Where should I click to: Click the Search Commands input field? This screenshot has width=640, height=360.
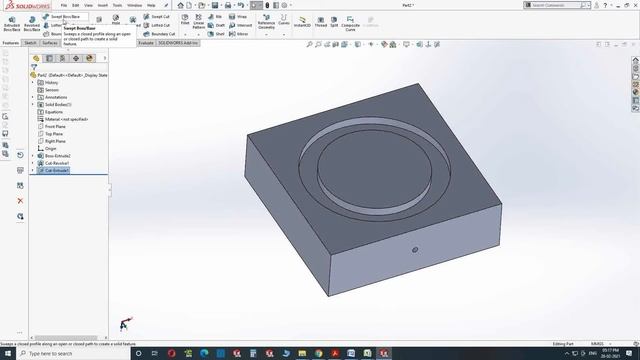tap(556, 5)
